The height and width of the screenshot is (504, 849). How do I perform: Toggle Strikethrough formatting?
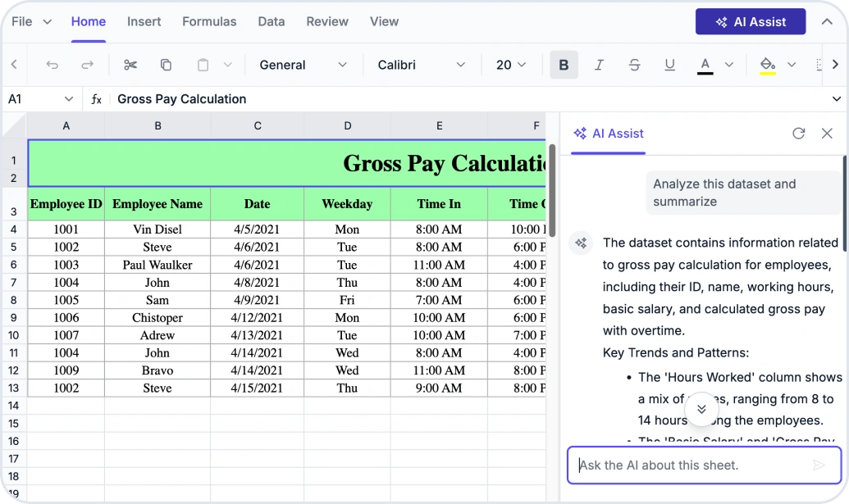(x=635, y=65)
